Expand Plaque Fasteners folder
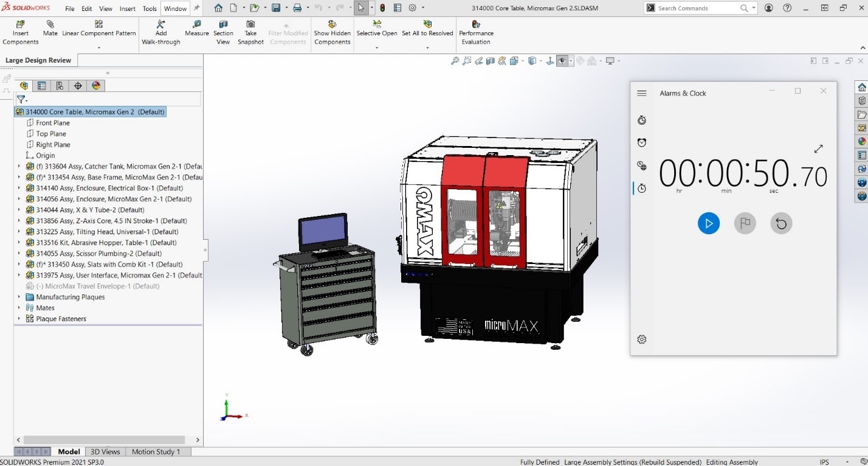The height and width of the screenshot is (466, 868). pyautogui.click(x=19, y=319)
